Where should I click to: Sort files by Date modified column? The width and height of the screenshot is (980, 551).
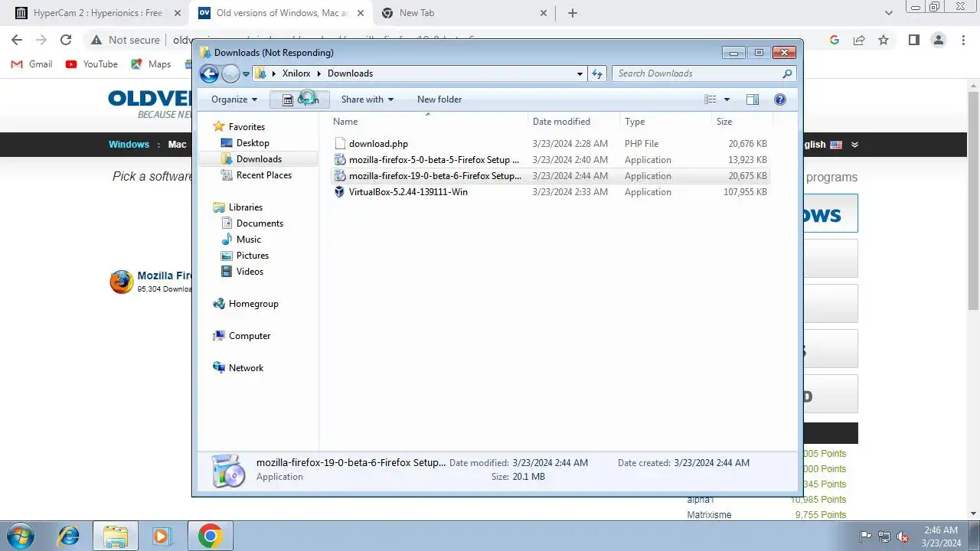(574, 122)
